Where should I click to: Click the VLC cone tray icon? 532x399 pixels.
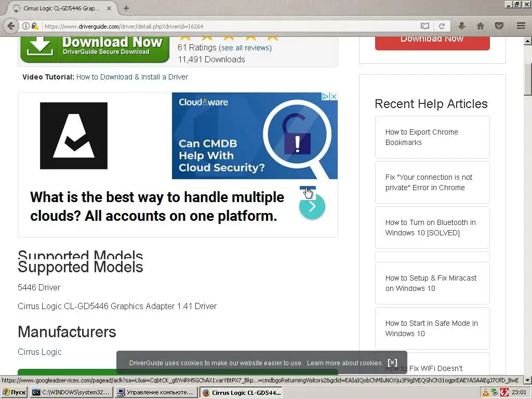(486, 393)
